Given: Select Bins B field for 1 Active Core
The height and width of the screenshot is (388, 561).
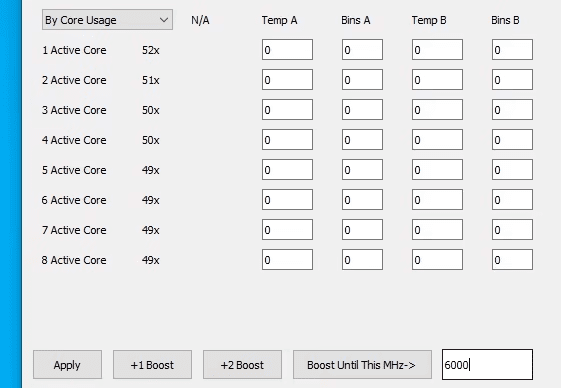Looking at the screenshot, I should tap(512, 49).
